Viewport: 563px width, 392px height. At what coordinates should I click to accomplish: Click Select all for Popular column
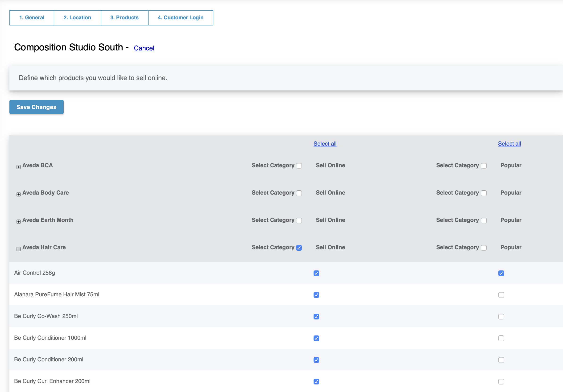[x=509, y=143]
